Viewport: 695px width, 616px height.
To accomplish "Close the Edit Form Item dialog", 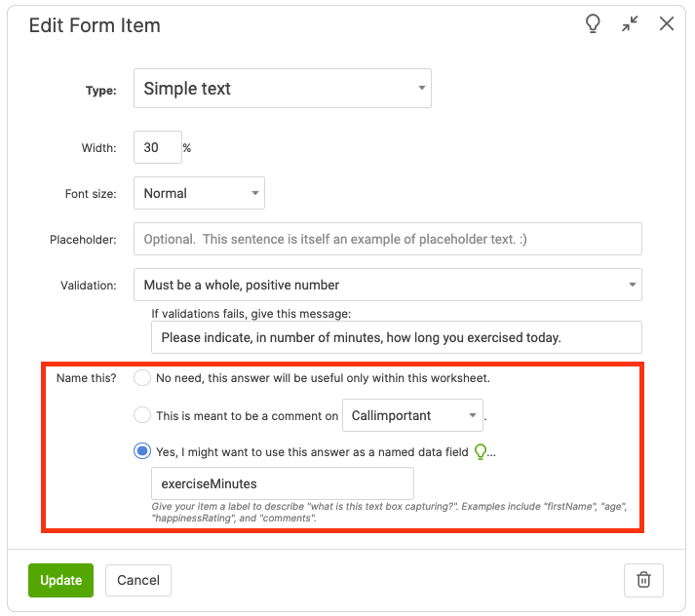I will (667, 24).
